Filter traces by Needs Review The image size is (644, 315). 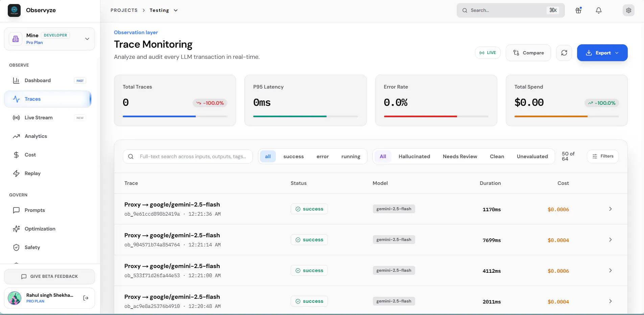pyautogui.click(x=460, y=156)
